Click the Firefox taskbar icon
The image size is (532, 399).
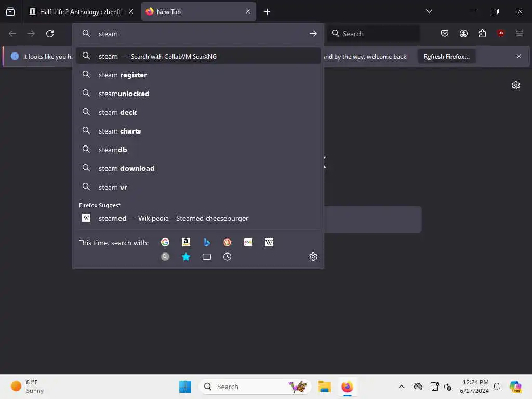(347, 387)
